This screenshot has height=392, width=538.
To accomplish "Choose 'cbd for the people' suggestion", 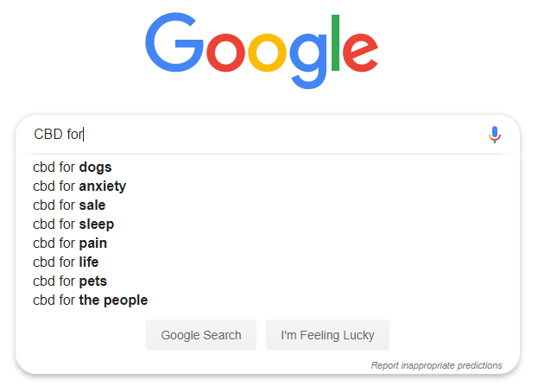I will (x=90, y=300).
